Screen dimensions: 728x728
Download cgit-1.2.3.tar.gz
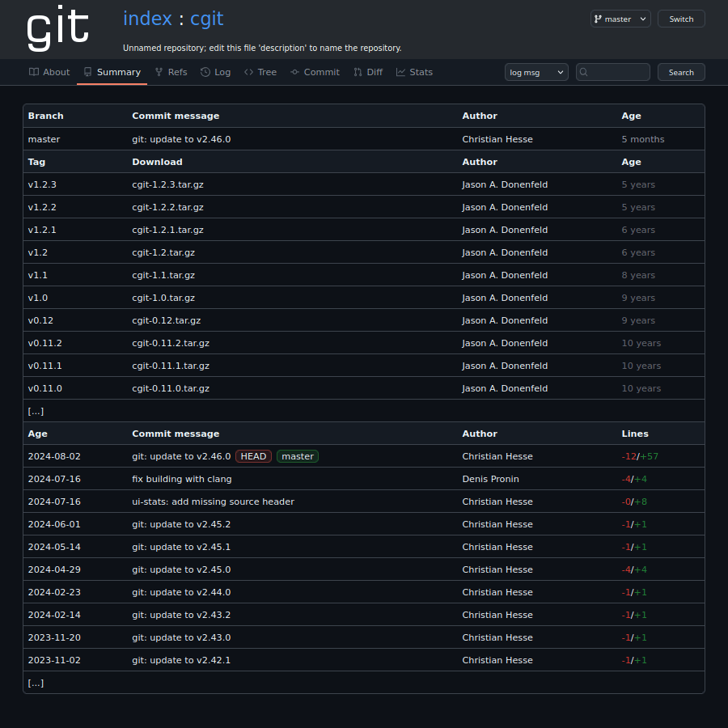(x=167, y=184)
